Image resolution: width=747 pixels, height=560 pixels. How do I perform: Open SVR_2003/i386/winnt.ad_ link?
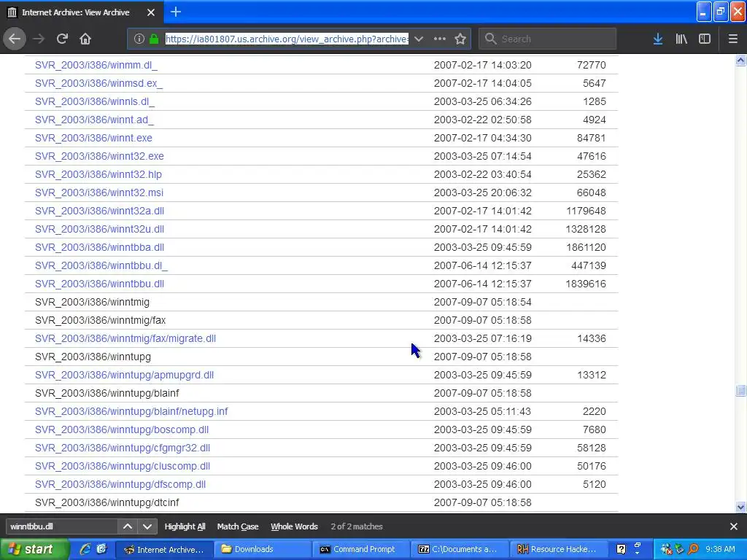pos(94,120)
